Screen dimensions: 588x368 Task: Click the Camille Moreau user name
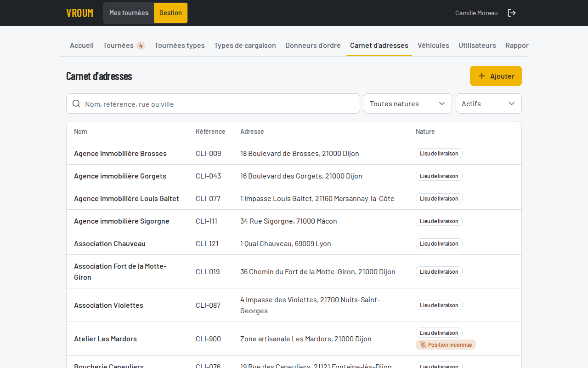pos(476,13)
